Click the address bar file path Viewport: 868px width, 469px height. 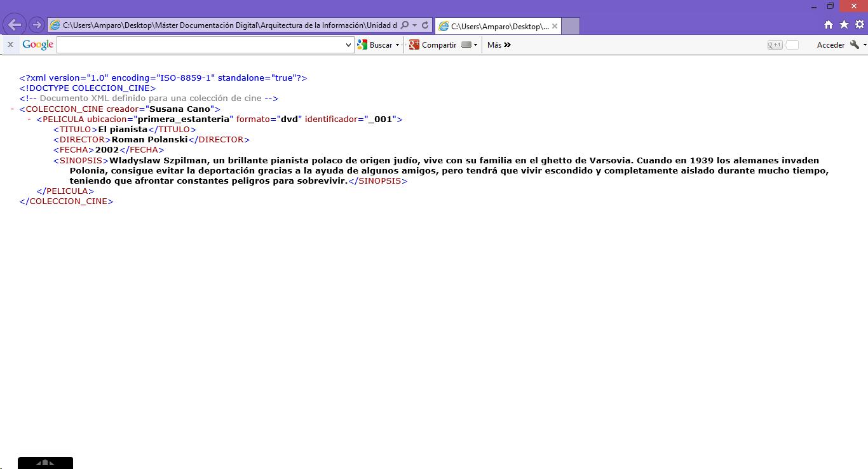[229, 25]
